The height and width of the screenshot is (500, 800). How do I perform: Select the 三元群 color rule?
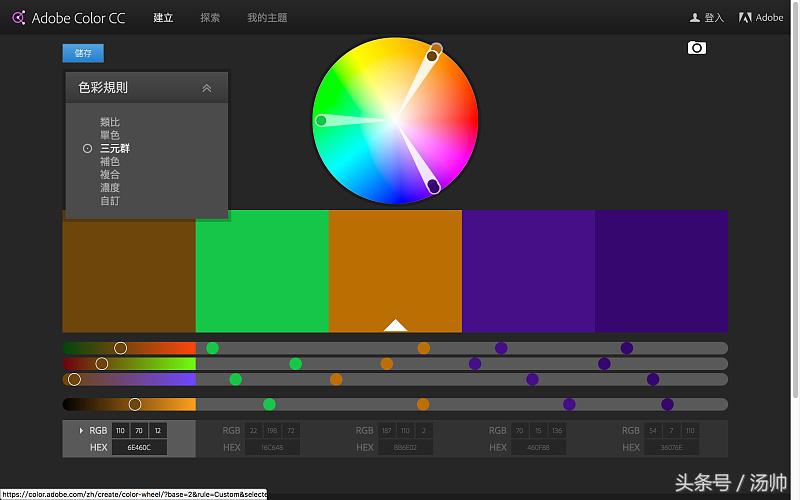tap(115, 148)
